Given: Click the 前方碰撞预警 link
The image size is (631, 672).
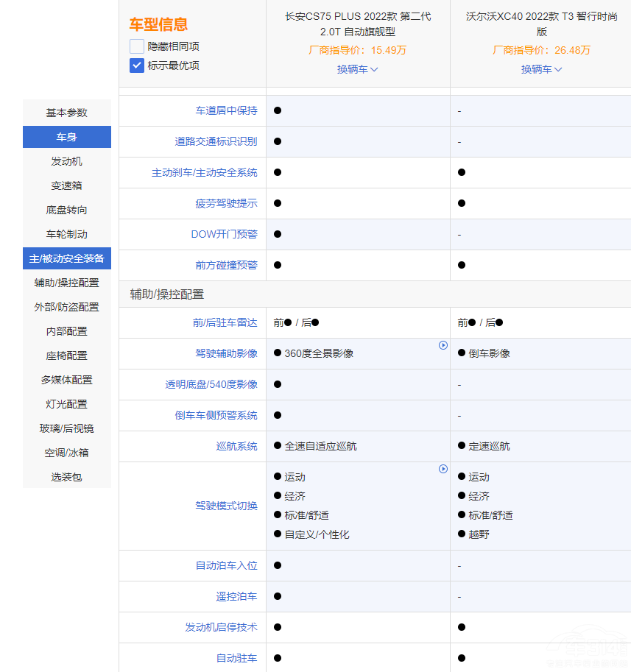Looking at the screenshot, I should coord(227,265).
